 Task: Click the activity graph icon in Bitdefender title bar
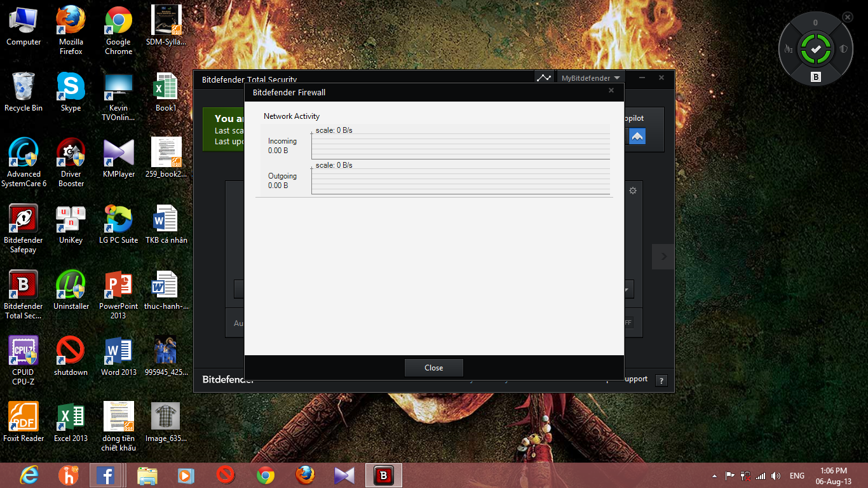point(544,78)
